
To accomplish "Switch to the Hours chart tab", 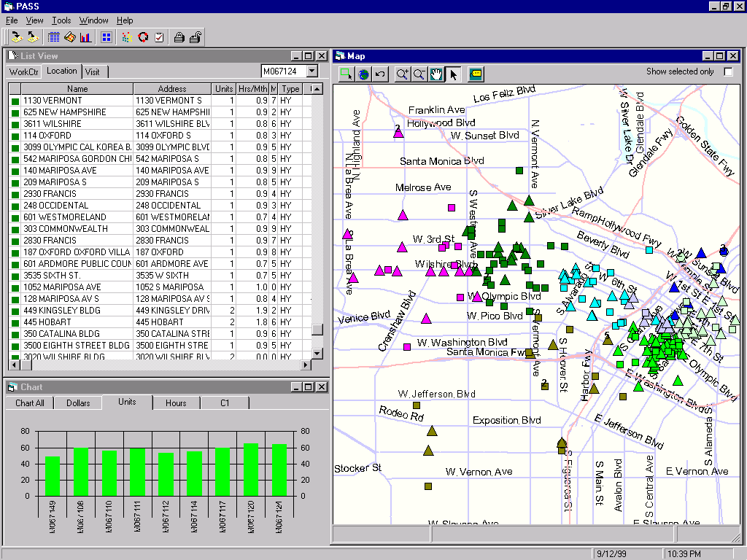I will tap(176, 402).
